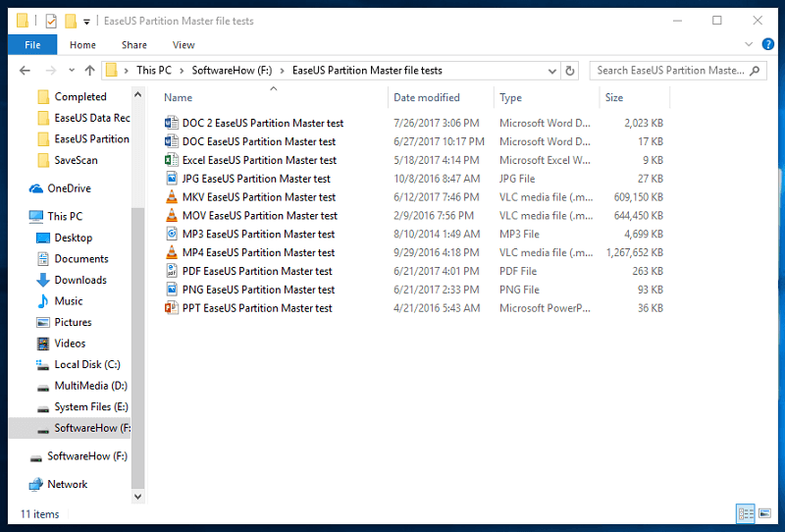
Task: Click the search magnifier icon
Action: tap(755, 71)
